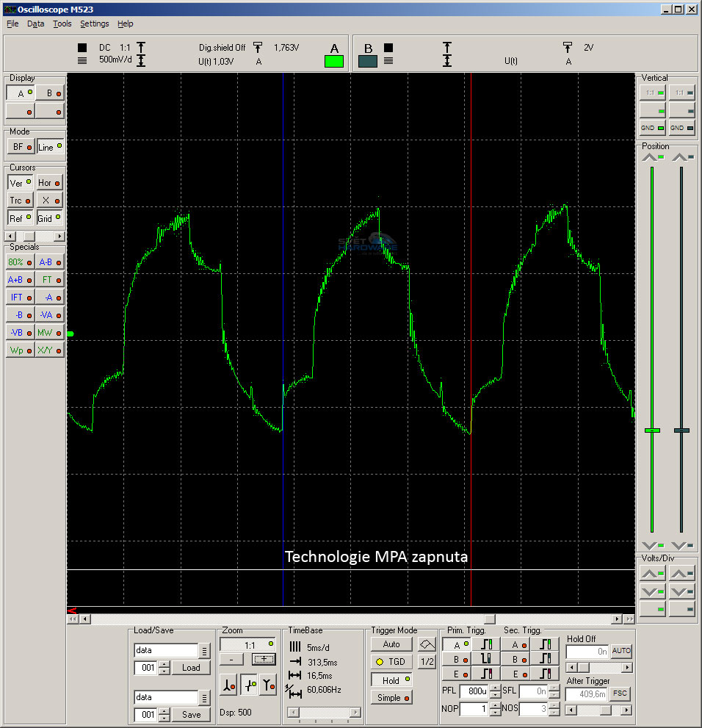Select the rising edge trigger slope icon
Viewport: 702px width, 728px height.
pyautogui.click(x=487, y=644)
